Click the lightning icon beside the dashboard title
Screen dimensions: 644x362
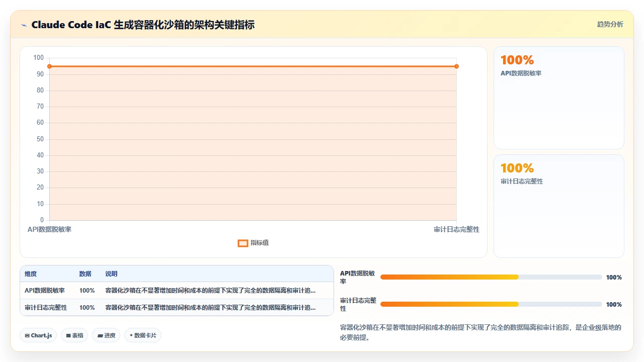tap(24, 25)
